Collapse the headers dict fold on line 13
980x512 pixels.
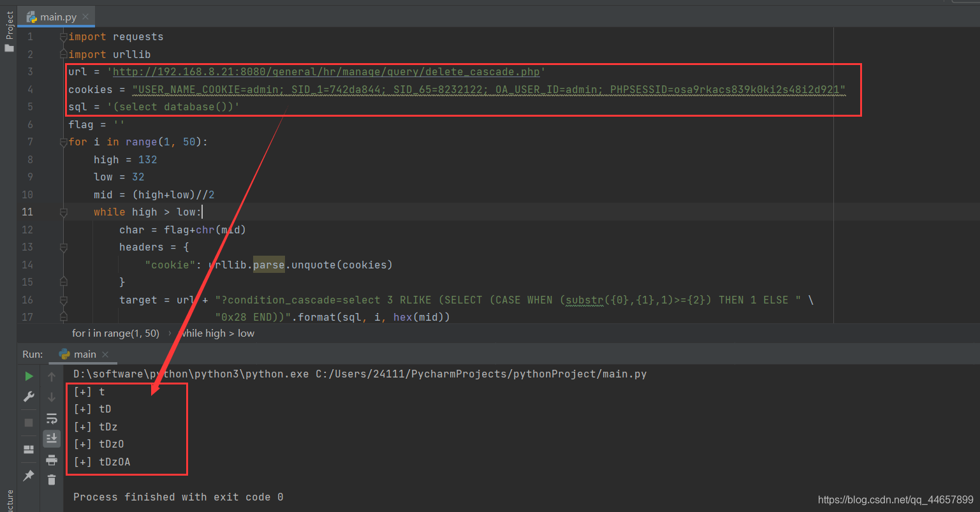click(x=63, y=247)
